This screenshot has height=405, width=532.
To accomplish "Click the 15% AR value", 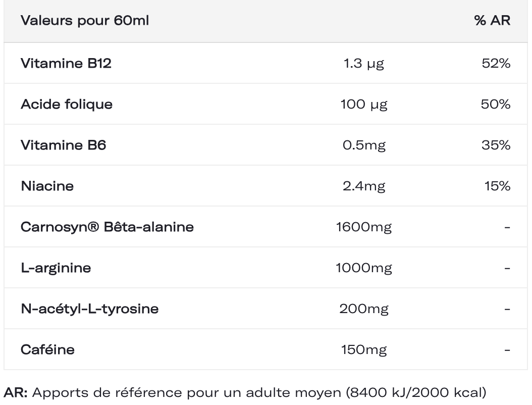I will pos(497,186).
